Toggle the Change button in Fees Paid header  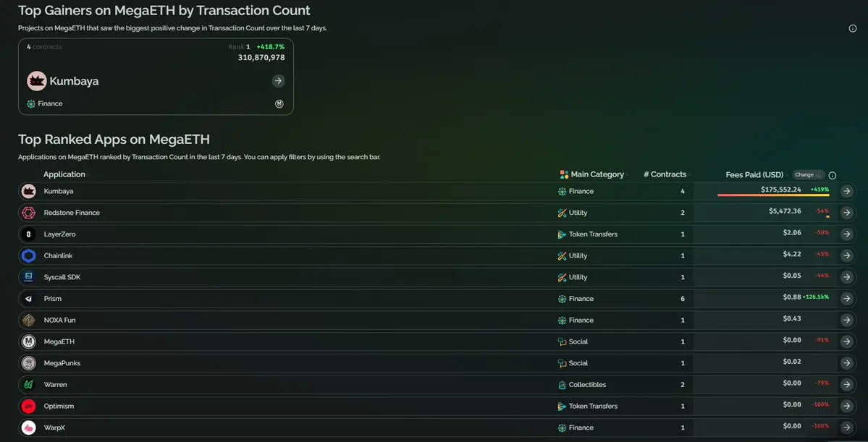[808, 175]
